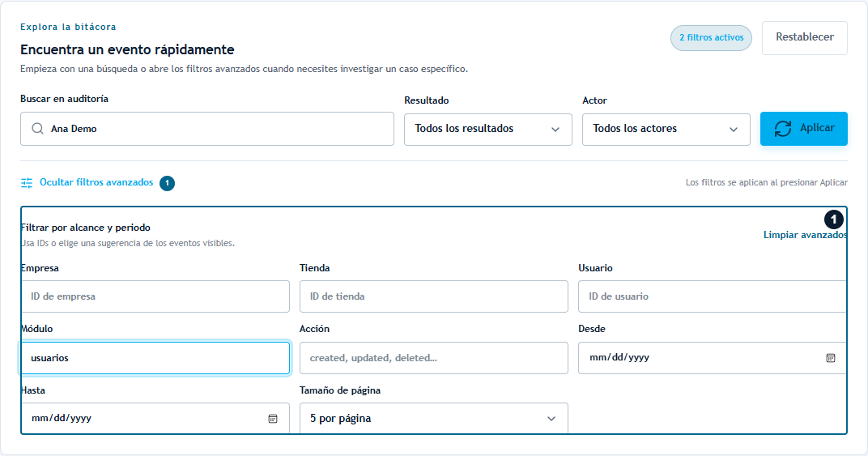Focus the Buscar en auditoría search field

[x=207, y=129]
